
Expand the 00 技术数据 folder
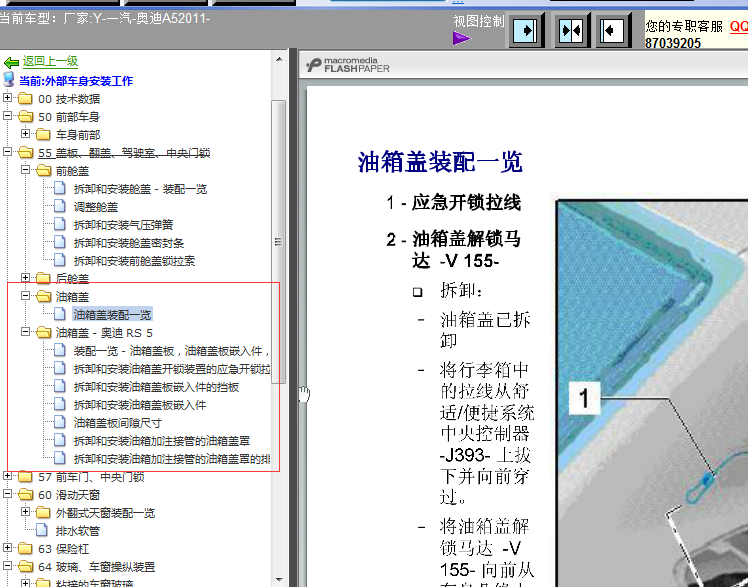[7, 98]
